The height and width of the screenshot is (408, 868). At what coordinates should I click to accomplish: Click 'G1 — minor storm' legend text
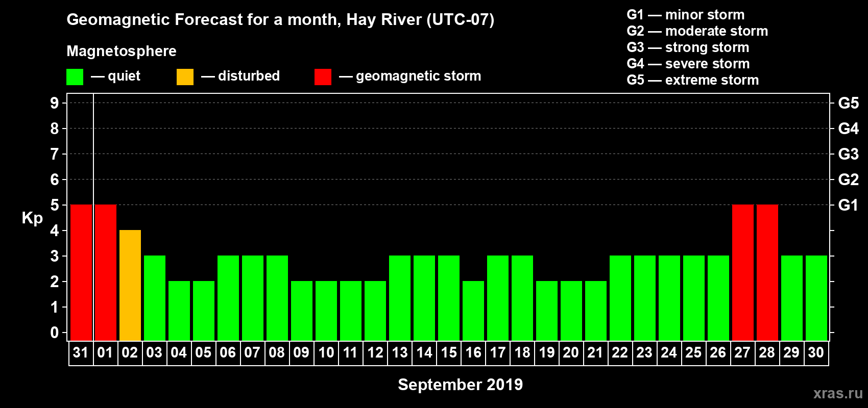pos(686,15)
